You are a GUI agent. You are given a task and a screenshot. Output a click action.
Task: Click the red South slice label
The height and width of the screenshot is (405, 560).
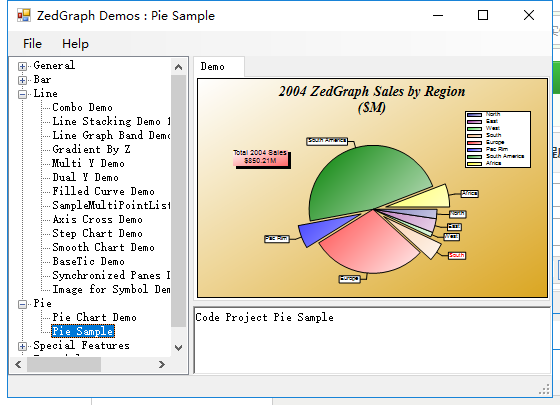click(457, 255)
